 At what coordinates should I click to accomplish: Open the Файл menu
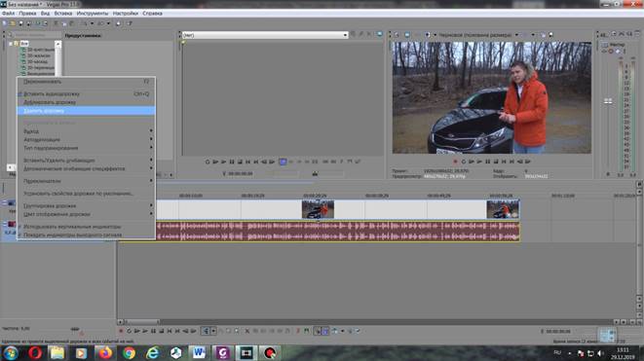(x=8, y=14)
